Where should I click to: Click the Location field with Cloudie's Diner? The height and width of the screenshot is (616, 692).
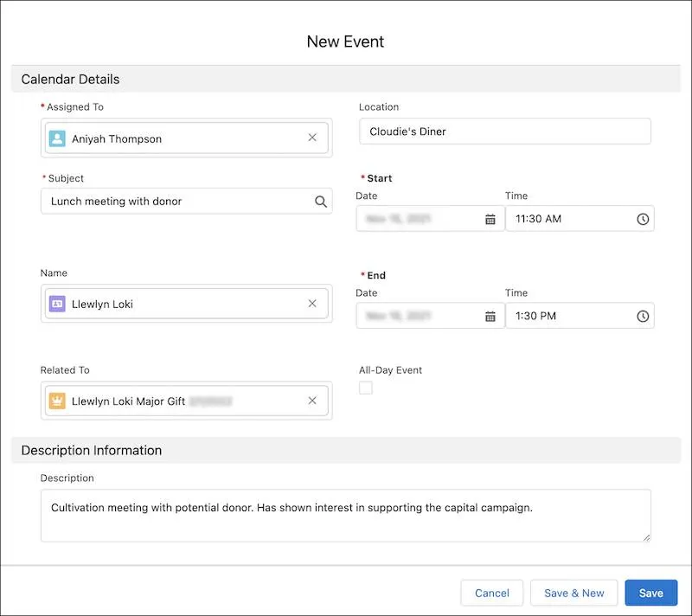click(x=505, y=132)
